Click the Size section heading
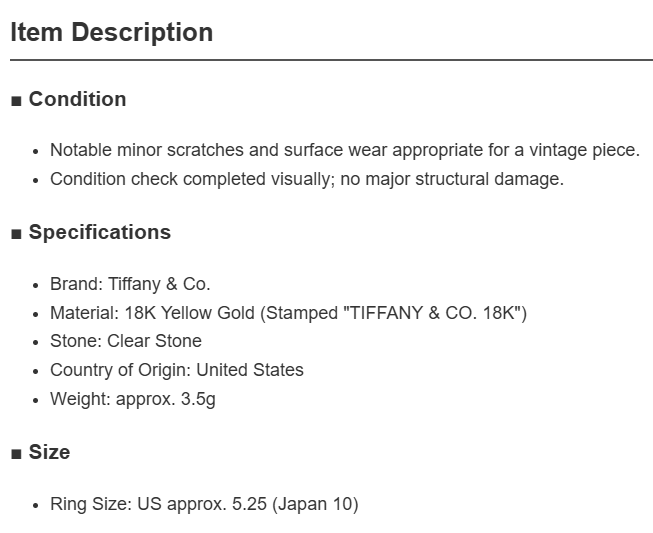The image size is (653, 533). tap(49, 452)
